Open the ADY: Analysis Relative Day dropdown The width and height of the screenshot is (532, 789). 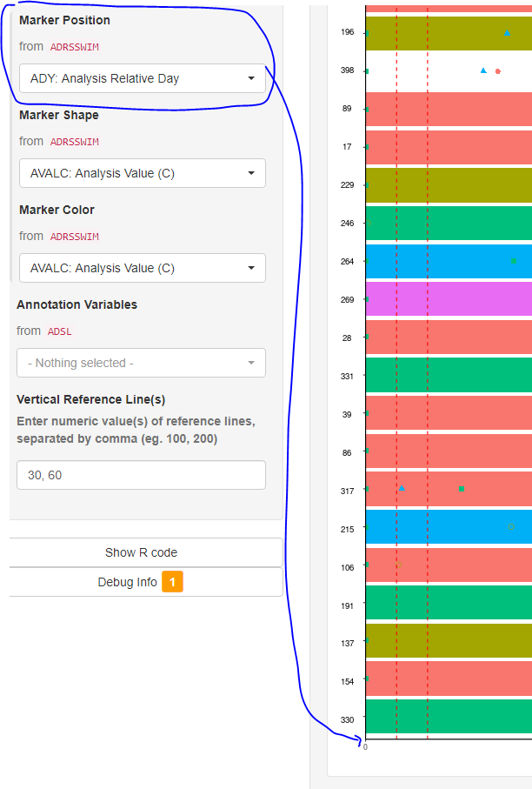(x=142, y=78)
